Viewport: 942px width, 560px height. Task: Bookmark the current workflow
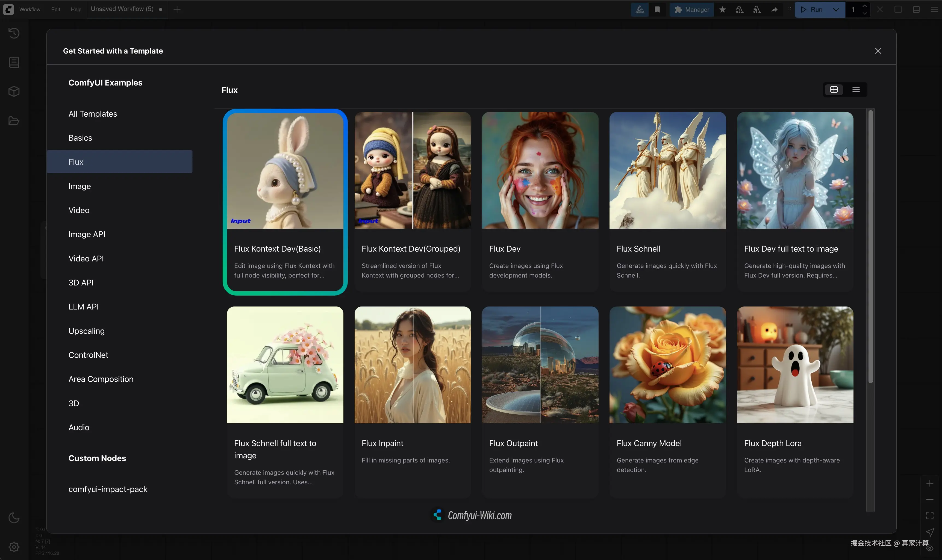657,10
